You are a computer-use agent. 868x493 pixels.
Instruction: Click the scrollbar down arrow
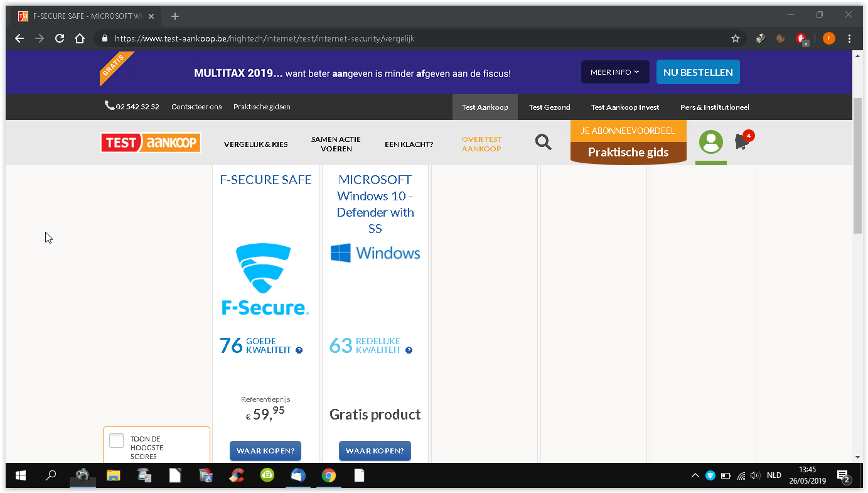pos(858,457)
